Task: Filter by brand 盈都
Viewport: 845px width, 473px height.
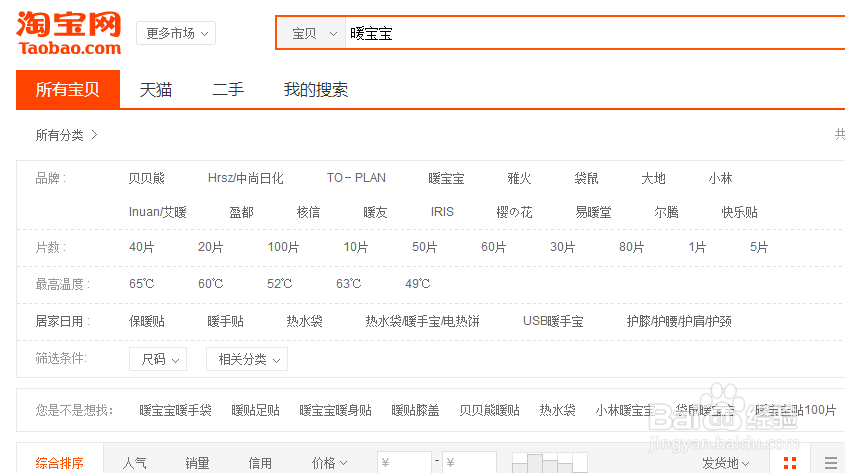Action: pyautogui.click(x=241, y=212)
